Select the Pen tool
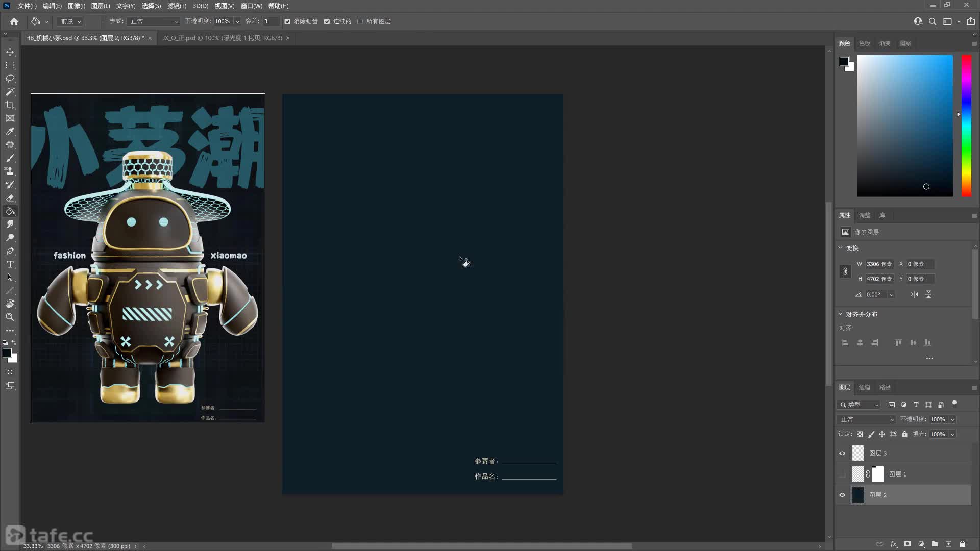The height and width of the screenshot is (551, 980). click(10, 251)
